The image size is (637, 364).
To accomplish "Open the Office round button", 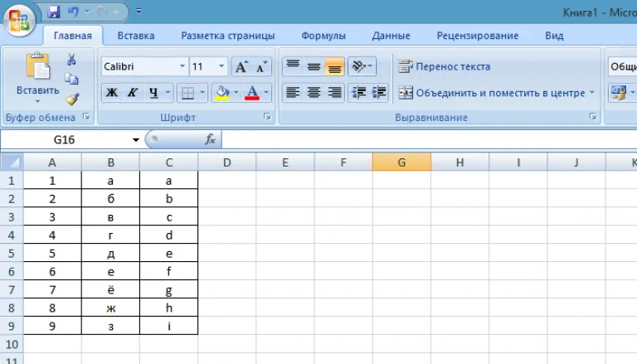I will point(19,20).
